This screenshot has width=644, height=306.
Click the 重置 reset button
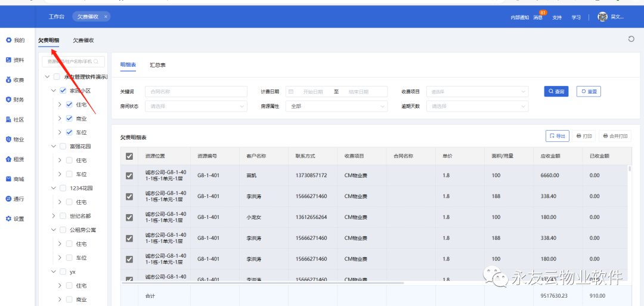pos(589,91)
